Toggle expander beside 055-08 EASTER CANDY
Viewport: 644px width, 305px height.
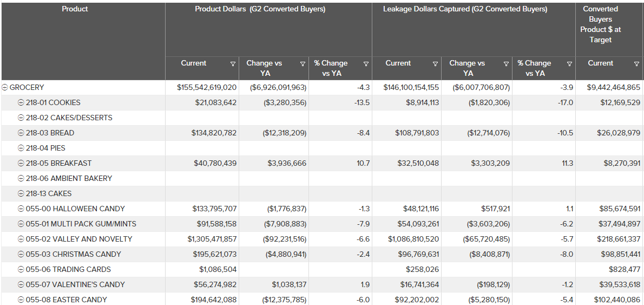pyautogui.click(x=21, y=300)
